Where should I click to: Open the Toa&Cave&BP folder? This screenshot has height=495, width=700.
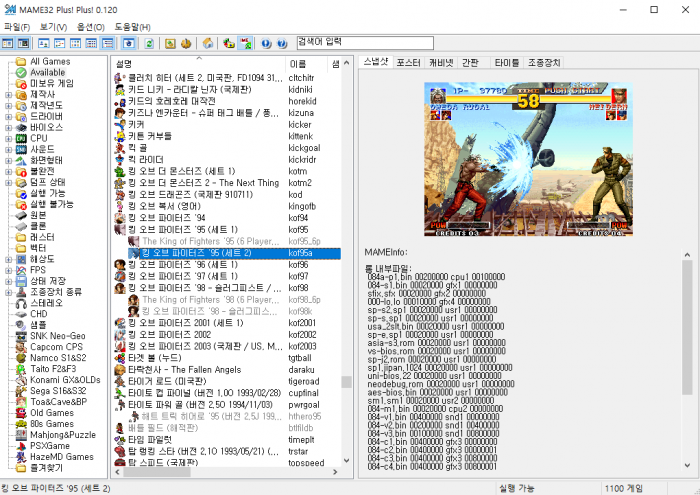click(x=58, y=402)
